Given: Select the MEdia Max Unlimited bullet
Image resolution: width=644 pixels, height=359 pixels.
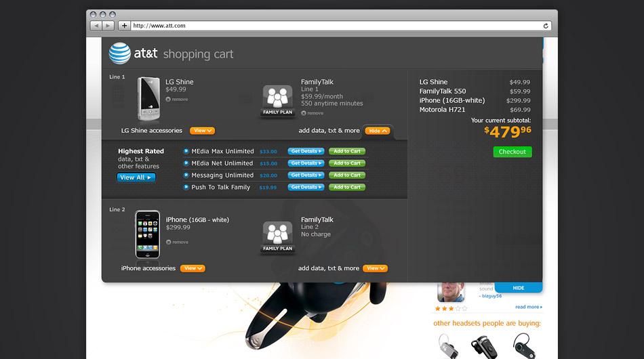Looking at the screenshot, I should [x=186, y=151].
